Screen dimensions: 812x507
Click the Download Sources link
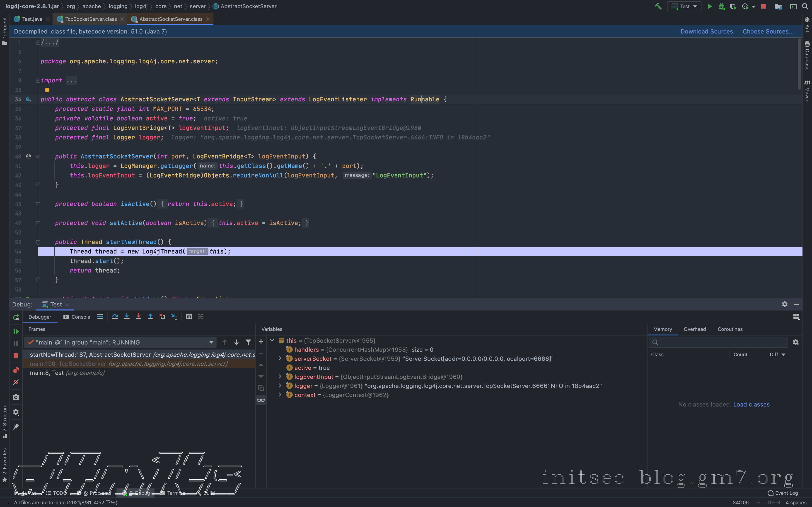click(706, 31)
